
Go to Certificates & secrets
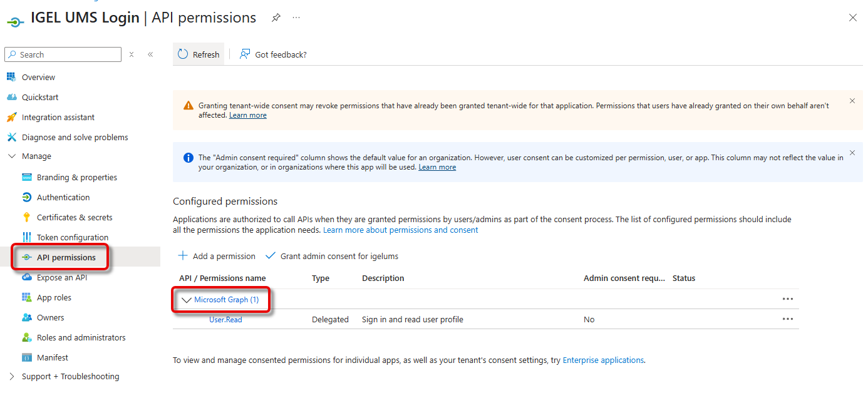pos(75,217)
